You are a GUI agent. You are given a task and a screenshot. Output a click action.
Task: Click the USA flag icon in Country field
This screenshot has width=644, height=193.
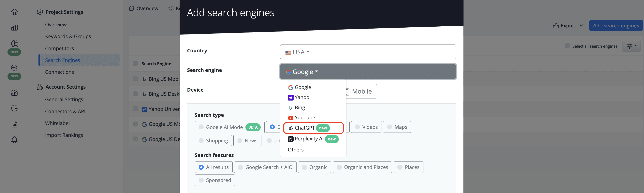click(288, 52)
